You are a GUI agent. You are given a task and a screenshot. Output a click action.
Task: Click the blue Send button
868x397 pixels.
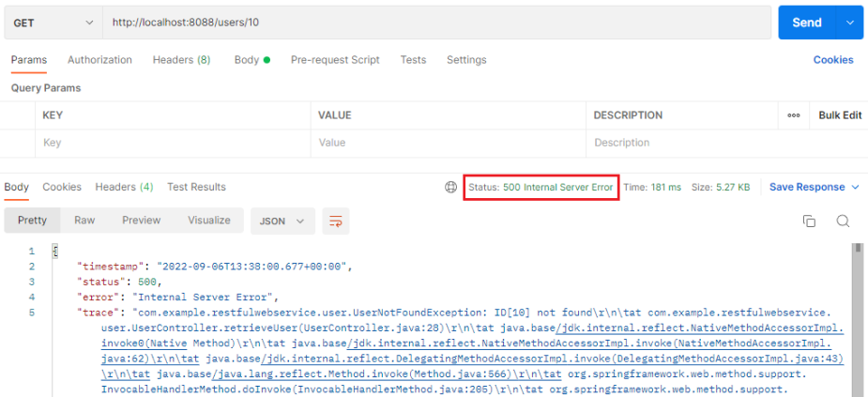[x=808, y=23]
